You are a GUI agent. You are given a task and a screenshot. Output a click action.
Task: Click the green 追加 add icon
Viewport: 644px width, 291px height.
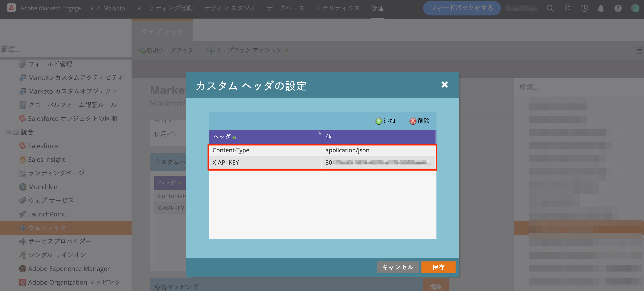[378, 121]
